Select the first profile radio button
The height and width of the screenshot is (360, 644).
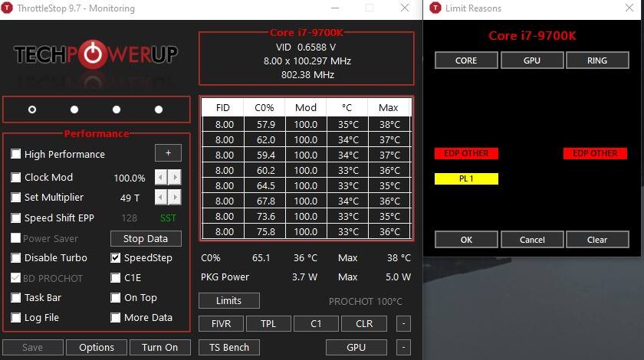click(x=32, y=110)
